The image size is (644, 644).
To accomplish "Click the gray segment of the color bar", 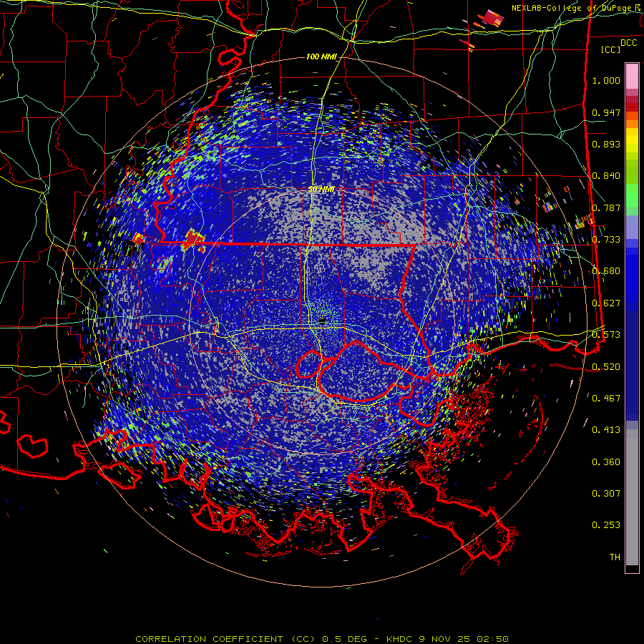I will (632, 497).
